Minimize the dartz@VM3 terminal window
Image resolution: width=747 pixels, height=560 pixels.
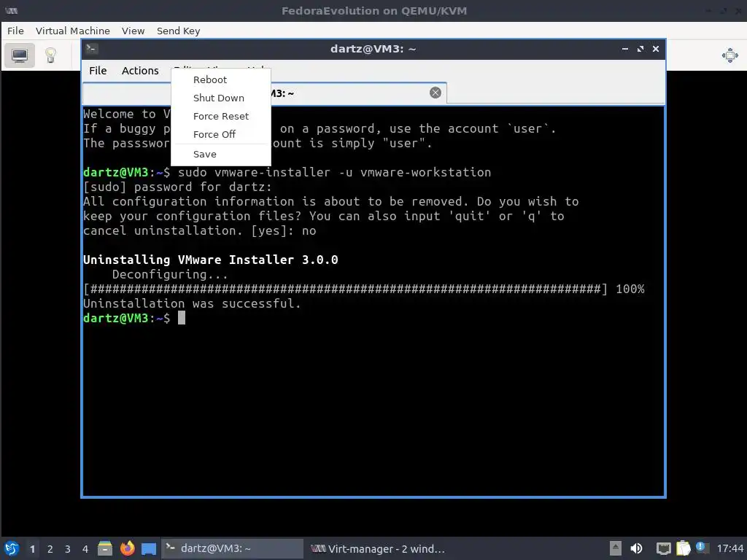[x=625, y=49]
